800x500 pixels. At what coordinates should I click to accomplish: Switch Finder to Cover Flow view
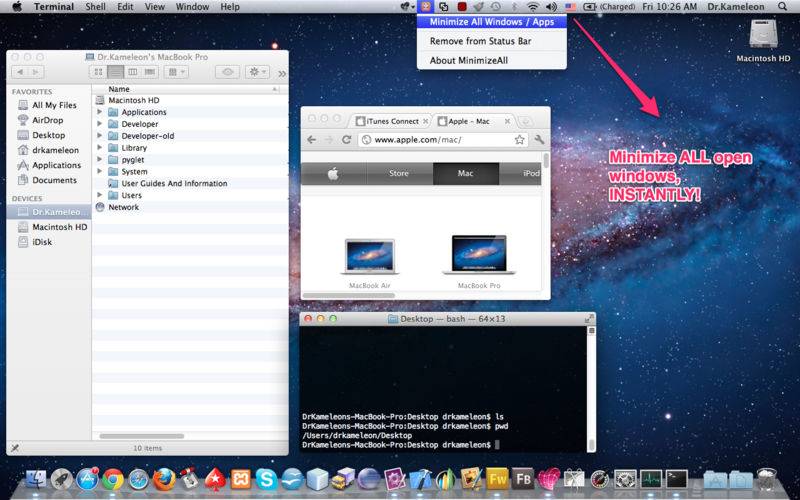click(x=149, y=72)
